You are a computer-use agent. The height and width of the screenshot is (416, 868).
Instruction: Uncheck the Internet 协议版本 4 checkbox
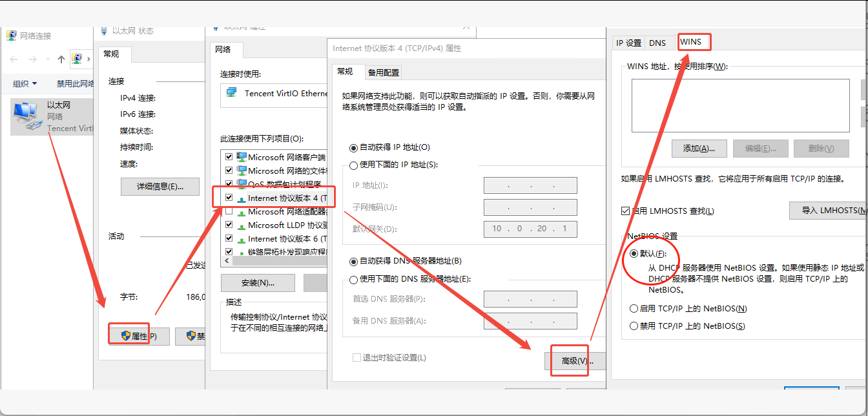[229, 198]
